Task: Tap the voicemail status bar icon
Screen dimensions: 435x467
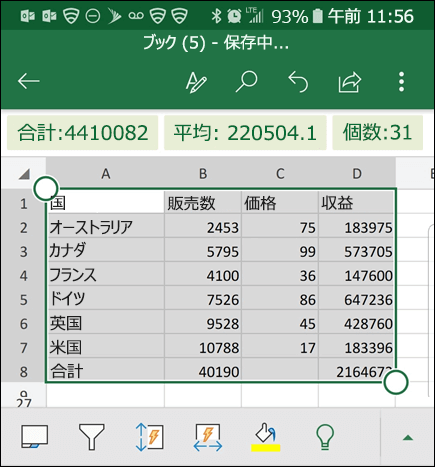Action: [136, 15]
